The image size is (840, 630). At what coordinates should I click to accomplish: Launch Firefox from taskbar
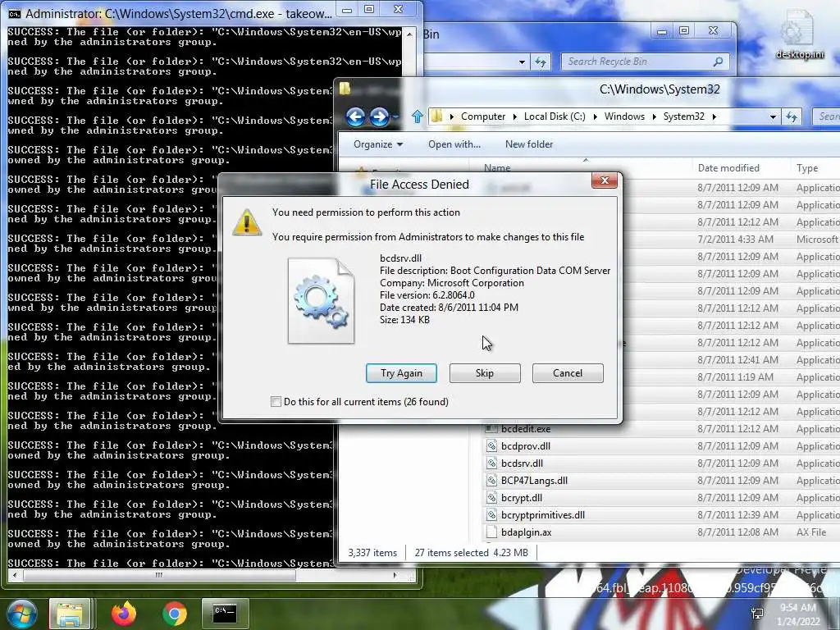coord(124,614)
